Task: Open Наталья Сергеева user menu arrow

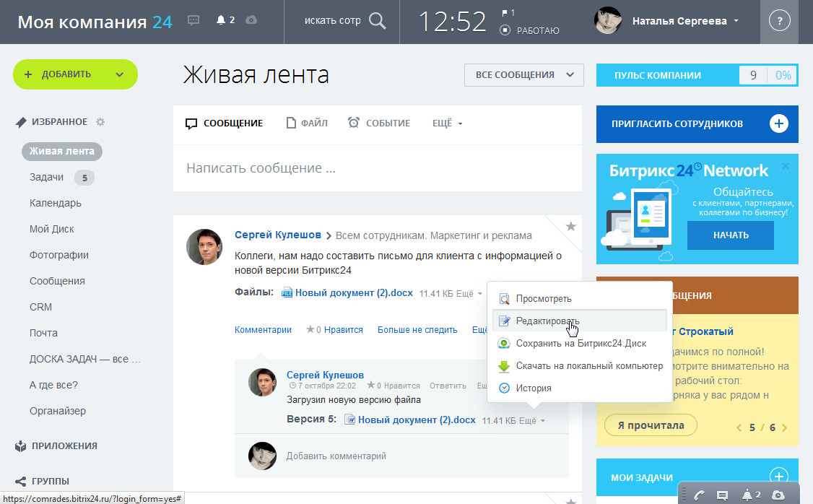Action: (x=736, y=21)
